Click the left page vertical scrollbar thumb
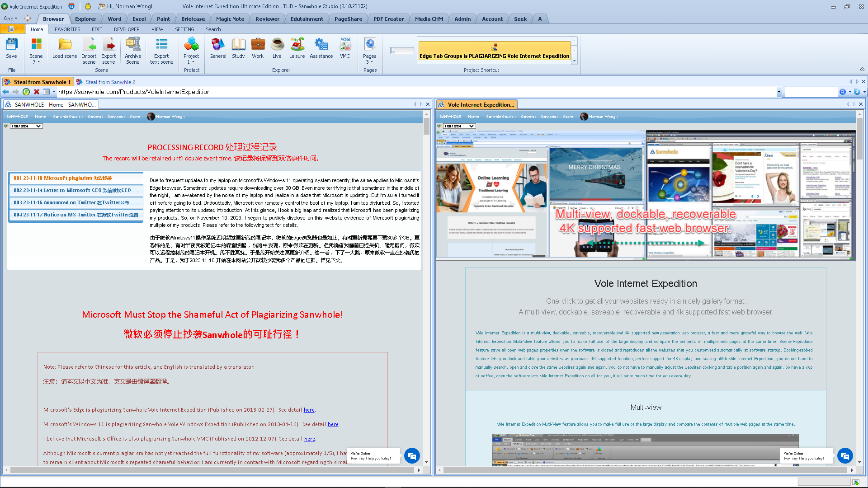868x488 pixels. (x=426, y=126)
